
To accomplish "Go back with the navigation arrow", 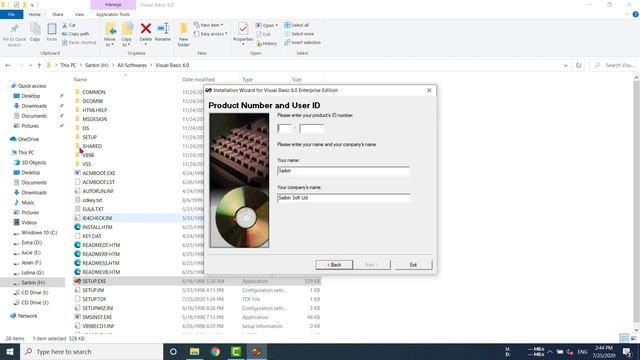I will tap(8, 65).
